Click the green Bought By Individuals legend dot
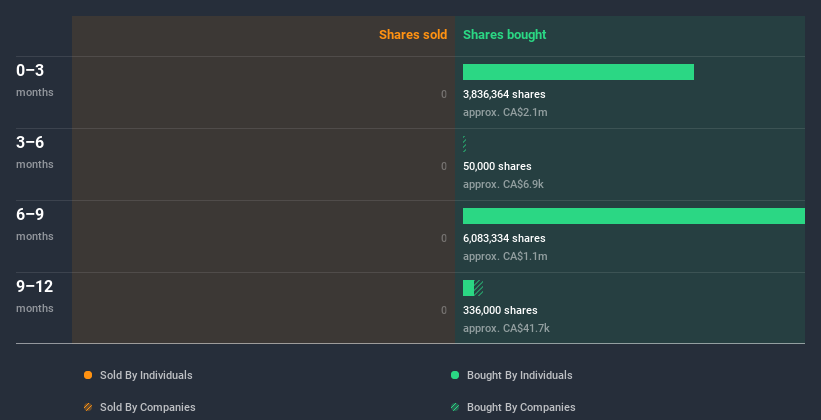The width and height of the screenshot is (821, 420). [x=455, y=375]
